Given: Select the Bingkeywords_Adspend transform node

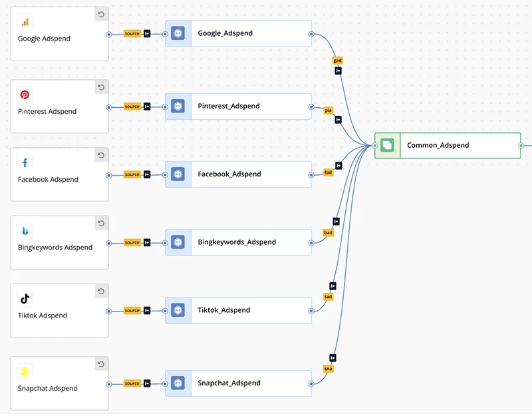Looking at the screenshot, I should 238,242.
